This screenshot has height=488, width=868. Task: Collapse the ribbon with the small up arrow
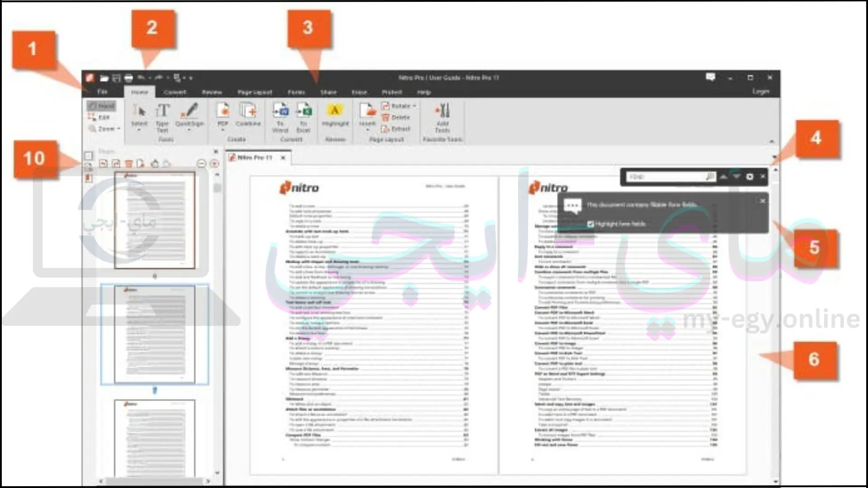pyautogui.click(x=772, y=141)
